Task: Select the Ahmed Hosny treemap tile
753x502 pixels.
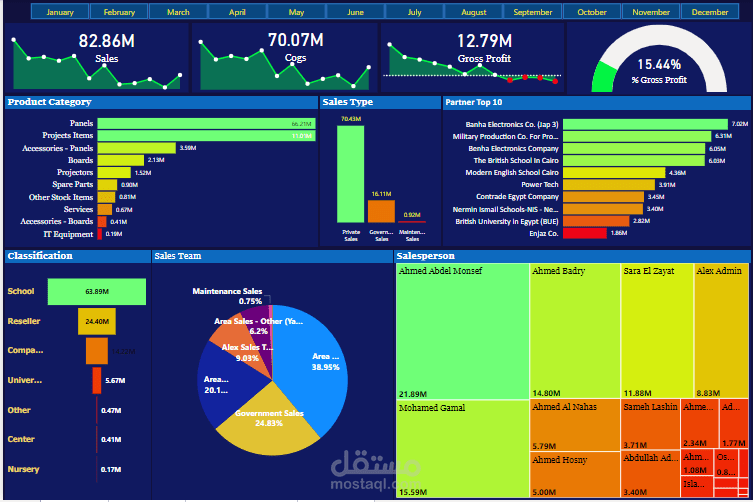Action: (575, 475)
